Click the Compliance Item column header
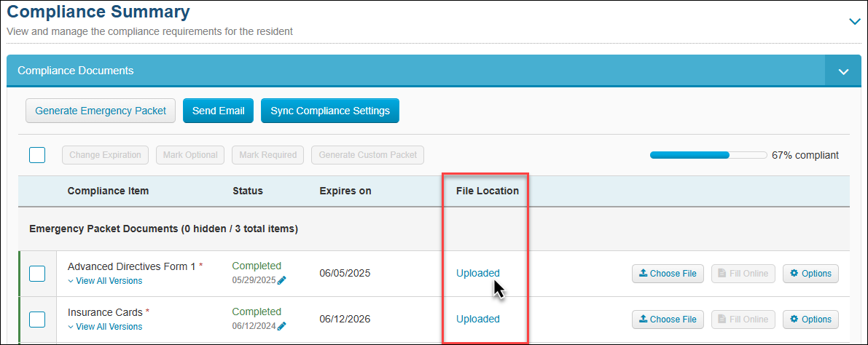The width and height of the screenshot is (868, 345). [x=108, y=191]
